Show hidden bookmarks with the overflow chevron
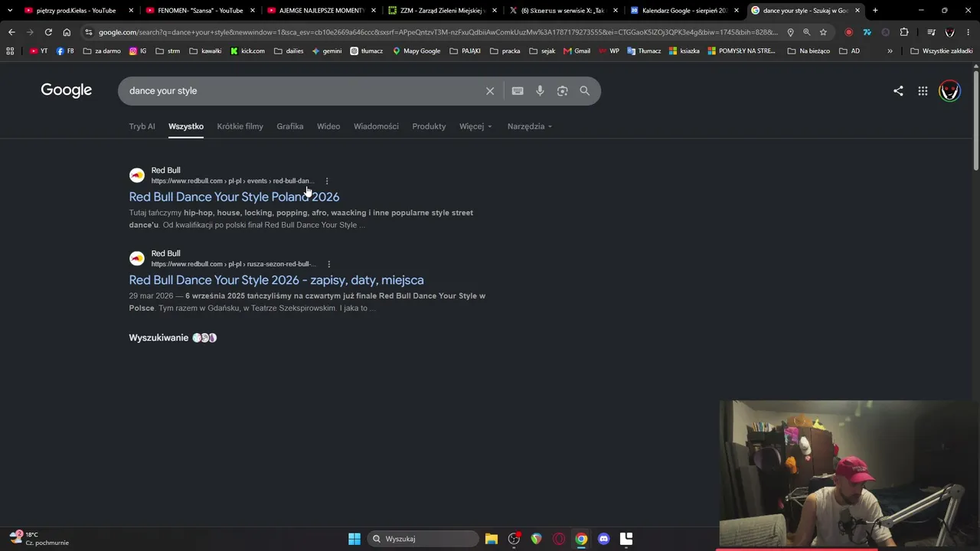980x551 pixels. (x=890, y=51)
